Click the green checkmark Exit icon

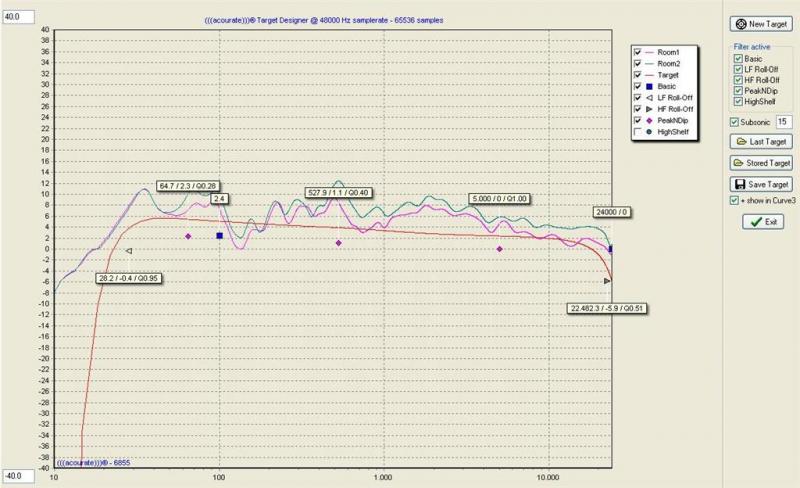[x=756, y=222]
